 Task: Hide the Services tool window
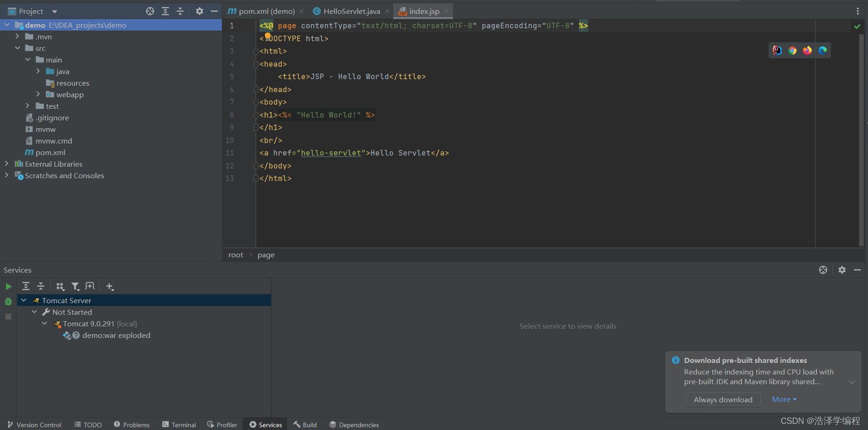click(x=857, y=270)
